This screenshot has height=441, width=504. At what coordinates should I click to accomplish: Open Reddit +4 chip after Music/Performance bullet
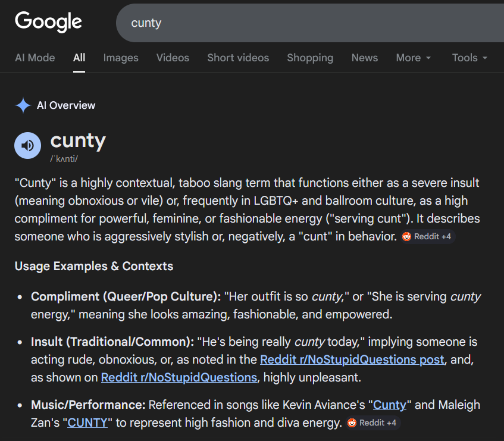click(373, 423)
